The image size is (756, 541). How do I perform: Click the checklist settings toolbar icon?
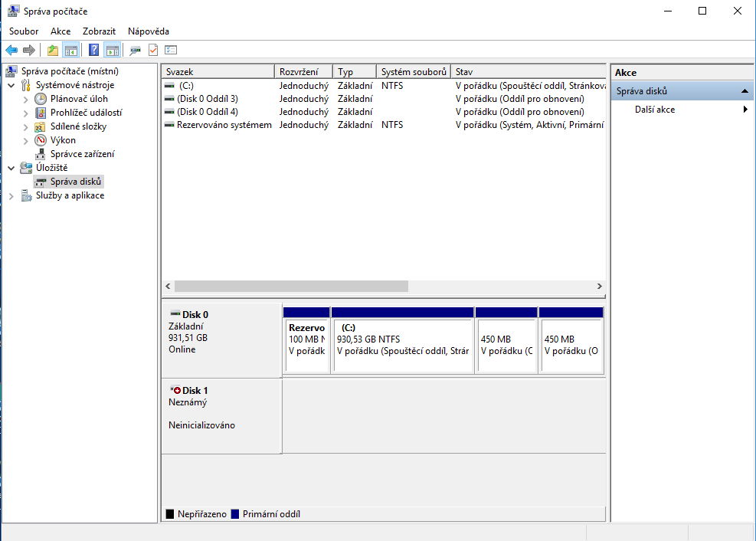pos(171,51)
